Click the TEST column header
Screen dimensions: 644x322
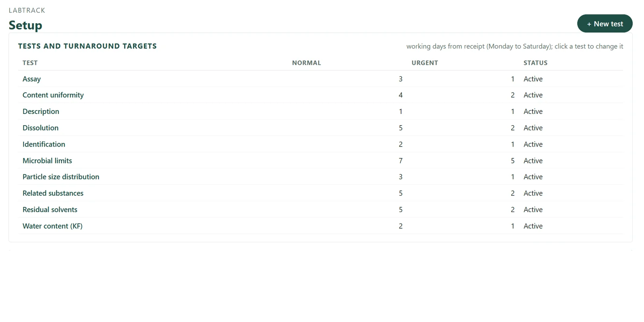[x=30, y=63]
